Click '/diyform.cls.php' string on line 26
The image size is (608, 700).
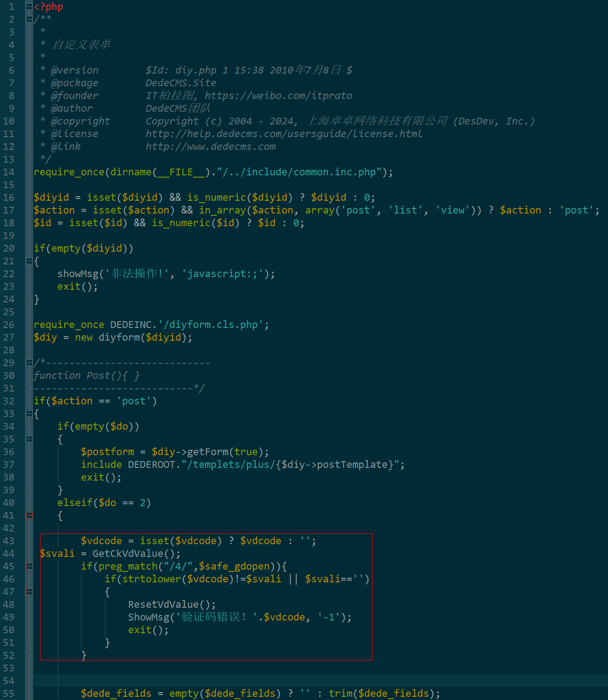click(211, 325)
